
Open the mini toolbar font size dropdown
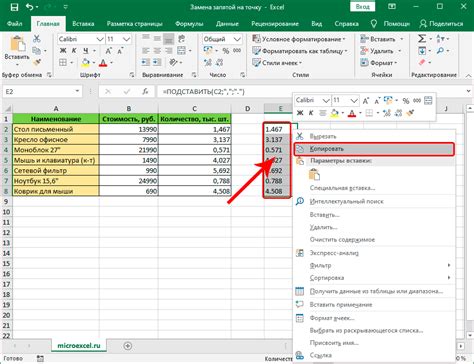coord(354,100)
